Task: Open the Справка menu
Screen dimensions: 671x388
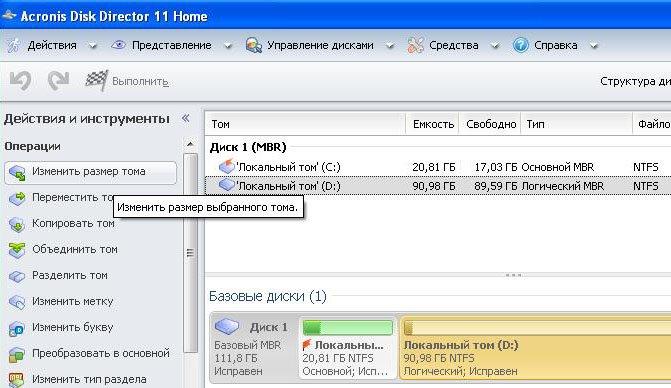Action: 556,45
